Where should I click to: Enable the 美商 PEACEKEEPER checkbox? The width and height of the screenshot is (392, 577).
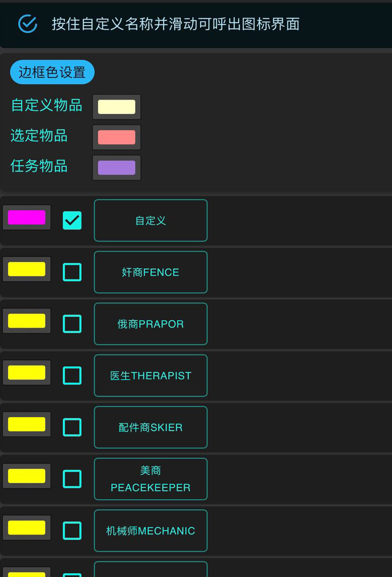tap(72, 479)
